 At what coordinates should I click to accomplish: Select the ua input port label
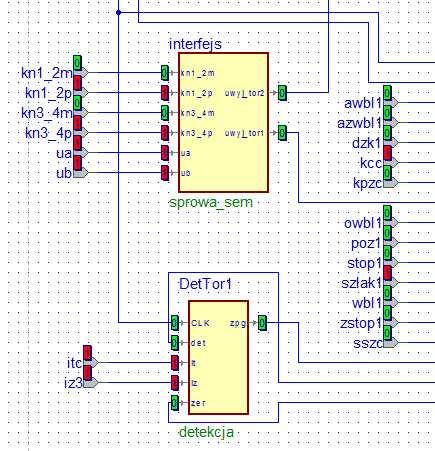[x=64, y=153]
